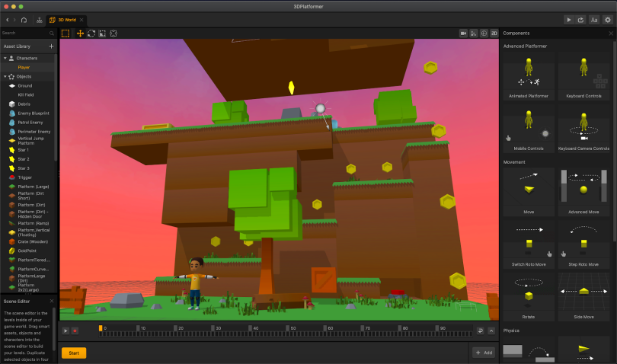This screenshot has height=364, width=617.
Task: Click the orange Start button
Action: click(74, 353)
